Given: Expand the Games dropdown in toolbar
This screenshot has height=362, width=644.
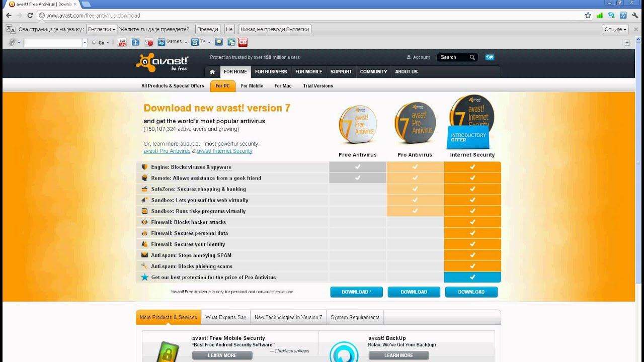Looking at the screenshot, I should 186,42.
